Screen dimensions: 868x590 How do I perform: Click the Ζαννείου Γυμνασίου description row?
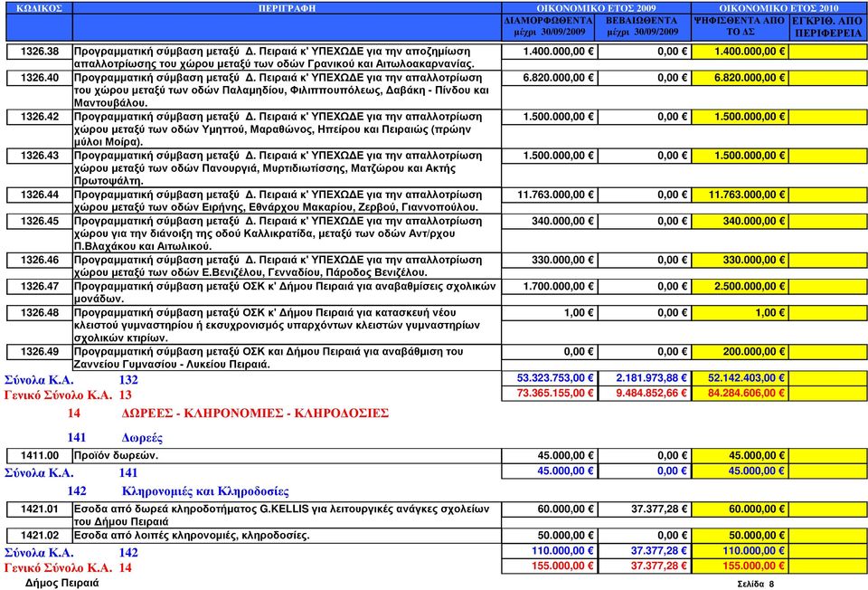tap(287, 357)
